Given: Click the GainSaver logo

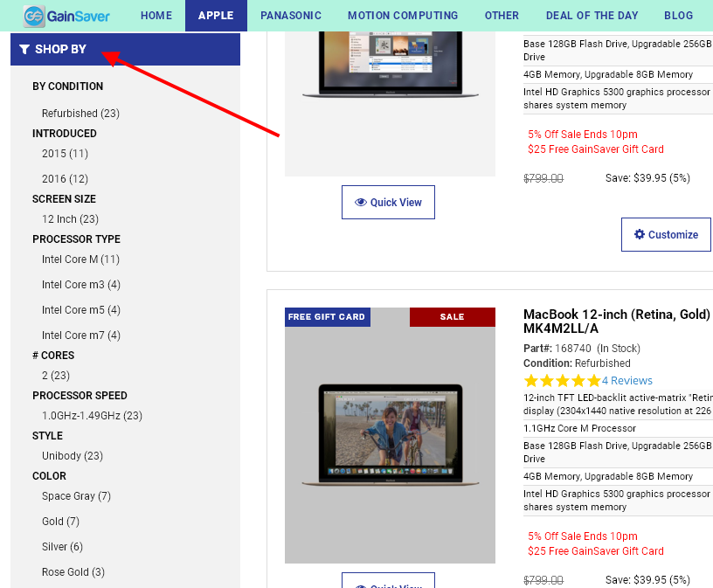Looking at the screenshot, I should [x=66, y=17].
